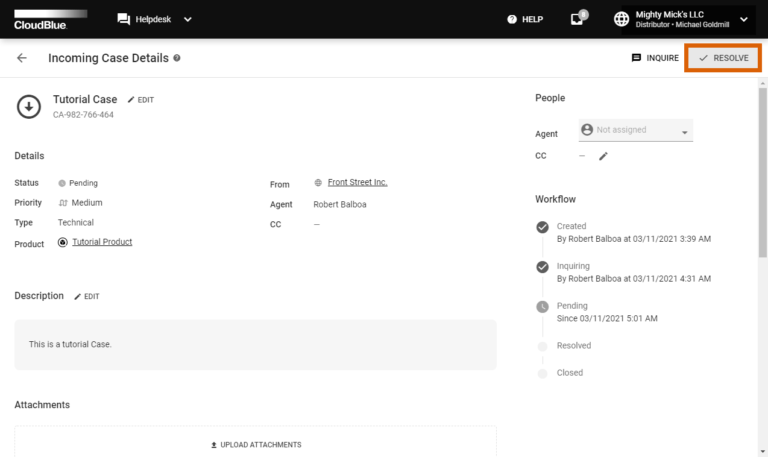
Task: Click the description text 'This is a tutorial Case.'
Action: click(x=70, y=344)
